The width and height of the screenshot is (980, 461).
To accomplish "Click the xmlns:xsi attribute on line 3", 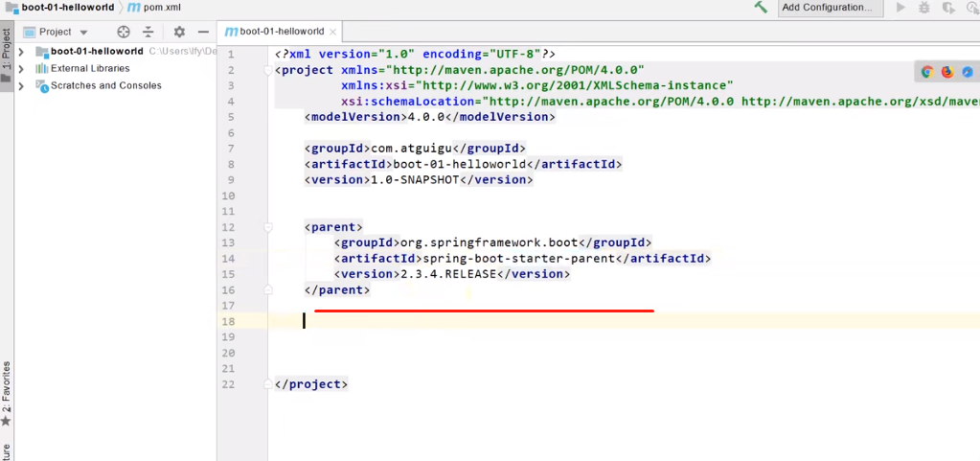I will [x=536, y=85].
